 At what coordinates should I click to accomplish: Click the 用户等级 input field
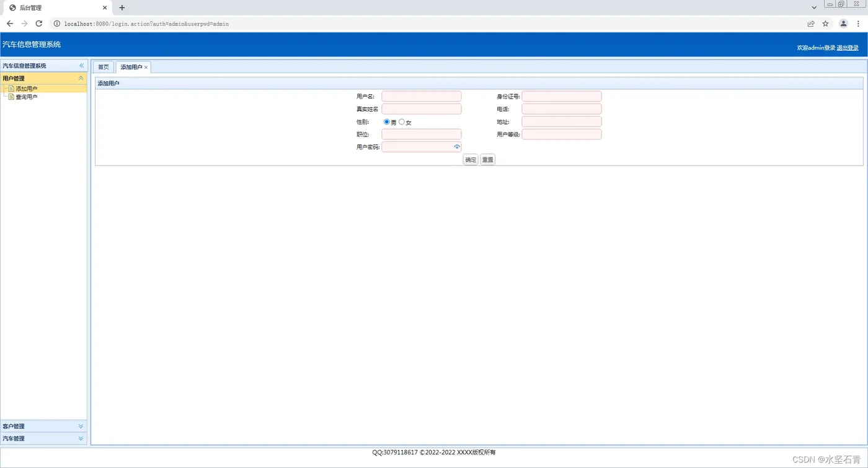click(x=562, y=134)
